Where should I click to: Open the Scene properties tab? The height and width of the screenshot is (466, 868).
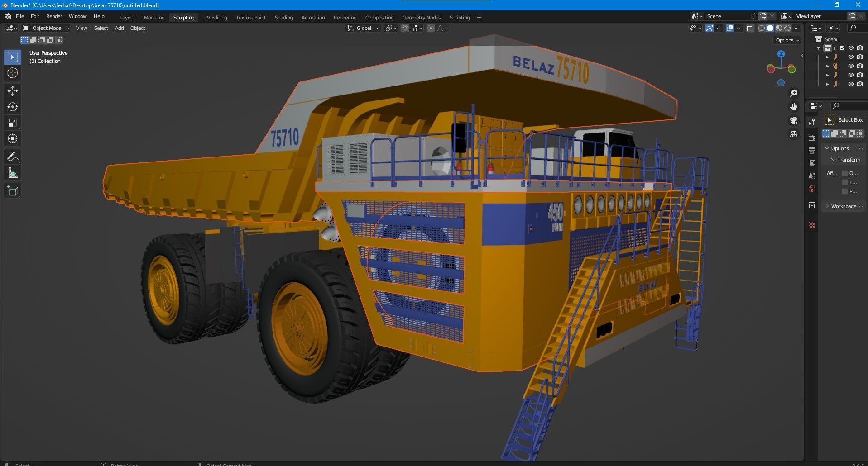click(x=812, y=176)
